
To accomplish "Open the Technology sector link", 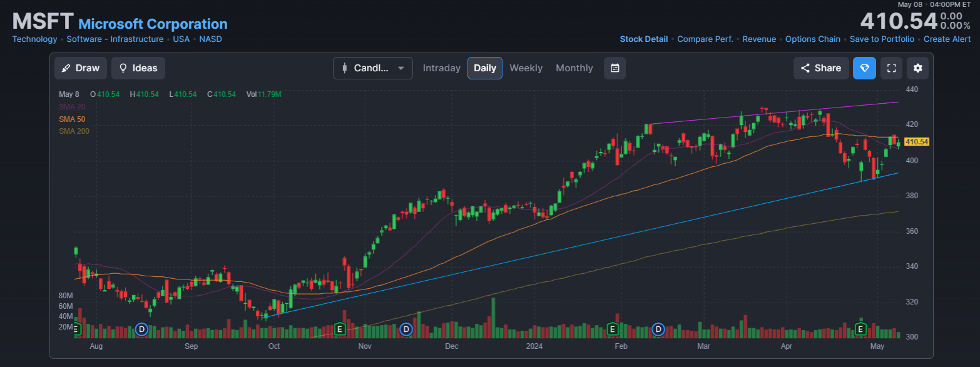I will coord(35,39).
